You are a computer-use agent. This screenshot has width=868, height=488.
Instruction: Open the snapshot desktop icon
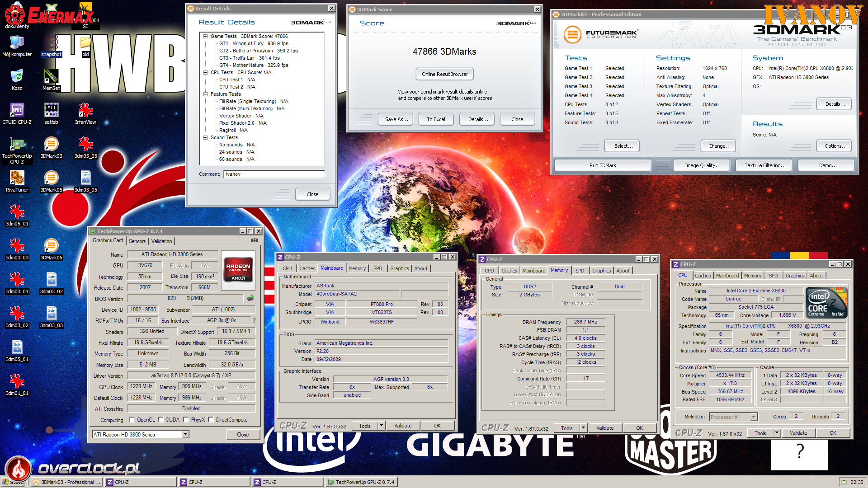[x=51, y=46]
